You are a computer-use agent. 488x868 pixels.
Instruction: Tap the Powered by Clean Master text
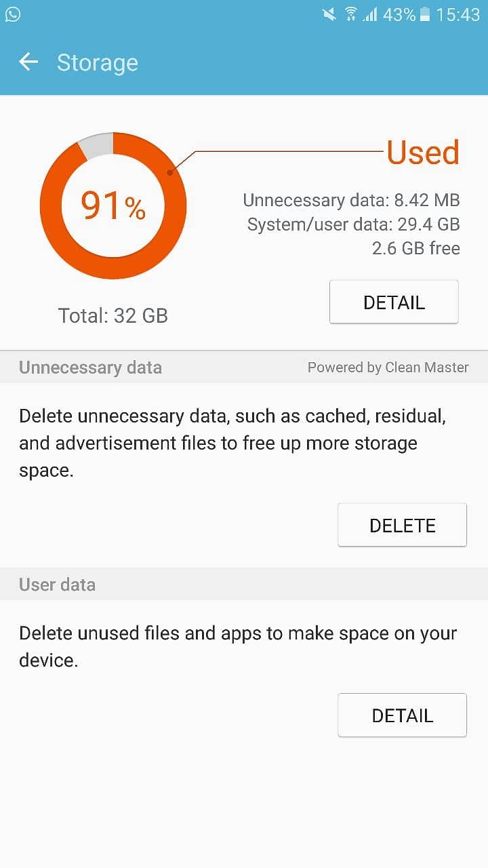[388, 368]
